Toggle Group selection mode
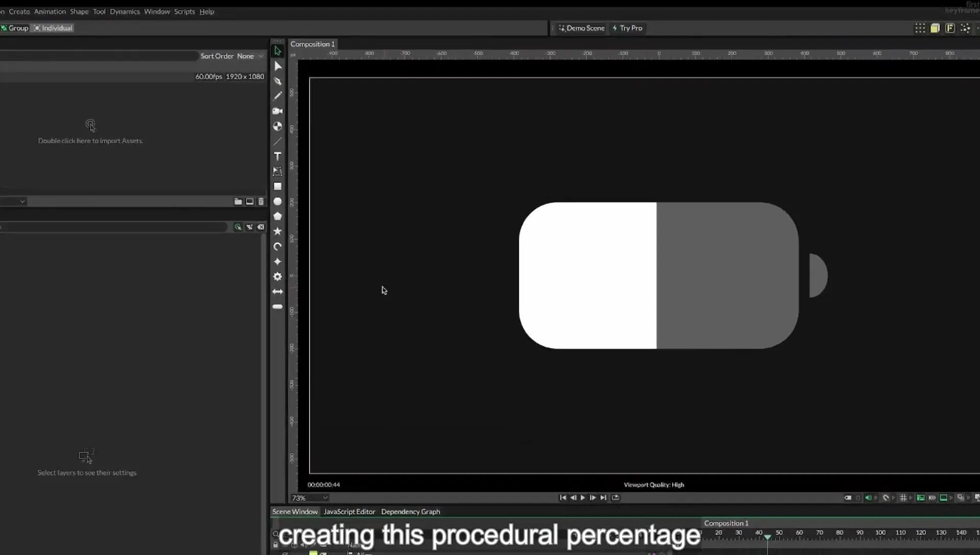 (x=14, y=28)
